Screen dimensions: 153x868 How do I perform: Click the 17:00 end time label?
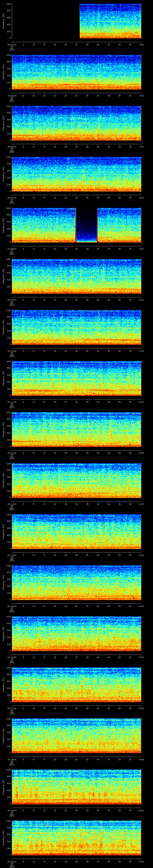pos(141,657)
